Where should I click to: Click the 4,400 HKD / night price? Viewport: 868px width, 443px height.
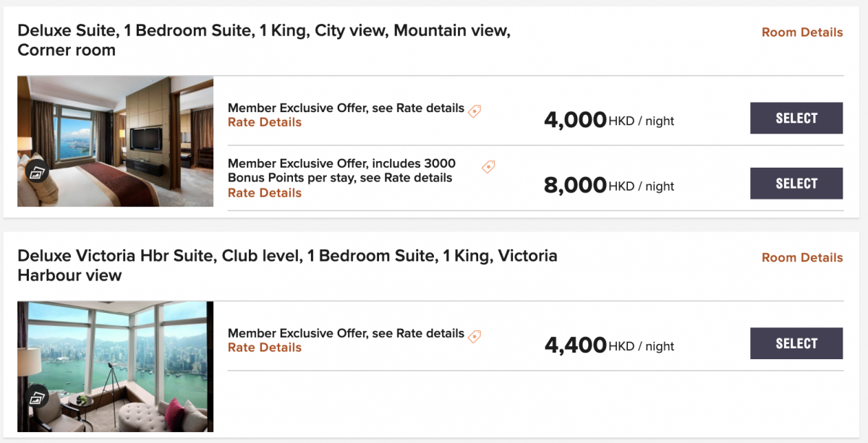tap(609, 346)
